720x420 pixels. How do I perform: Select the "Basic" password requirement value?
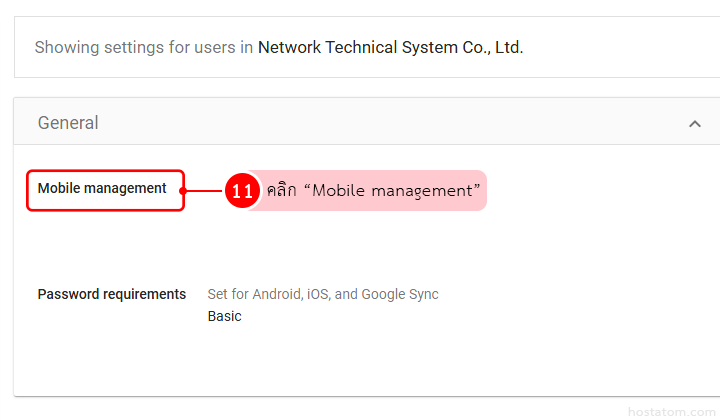pyautogui.click(x=224, y=316)
